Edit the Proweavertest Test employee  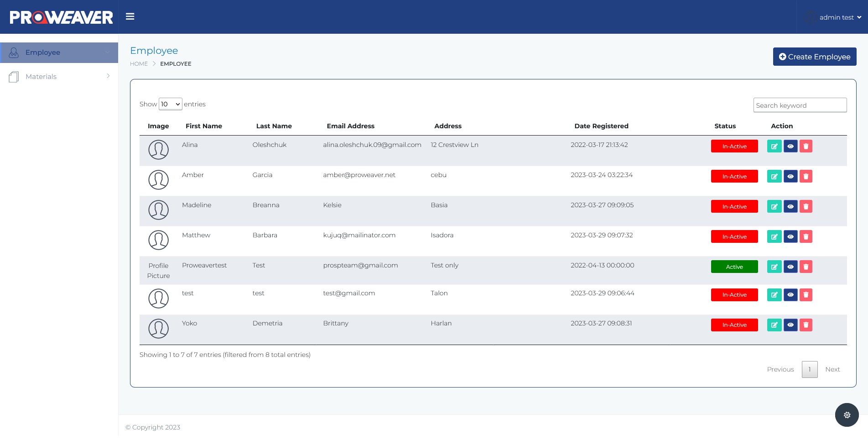pos(774,267)
